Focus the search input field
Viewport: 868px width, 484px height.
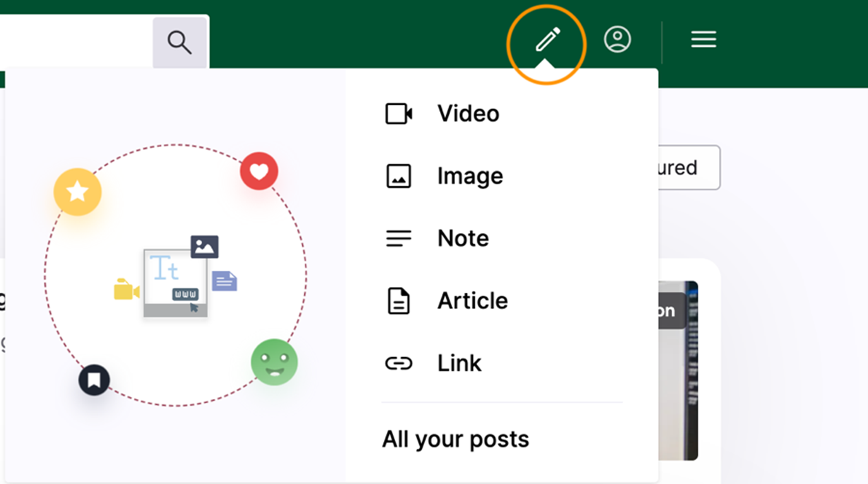76,42
